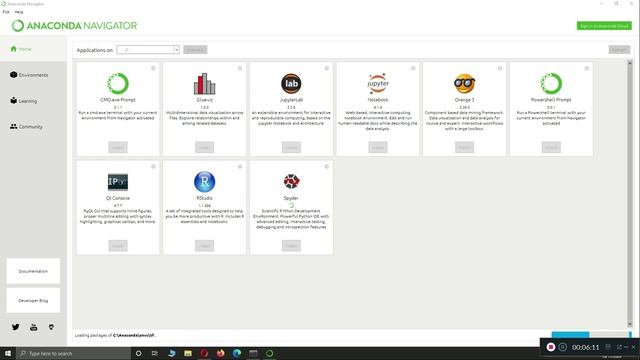
Task: Open settings gear on CMD.exe Prompt tile
Action: (153, 68)
